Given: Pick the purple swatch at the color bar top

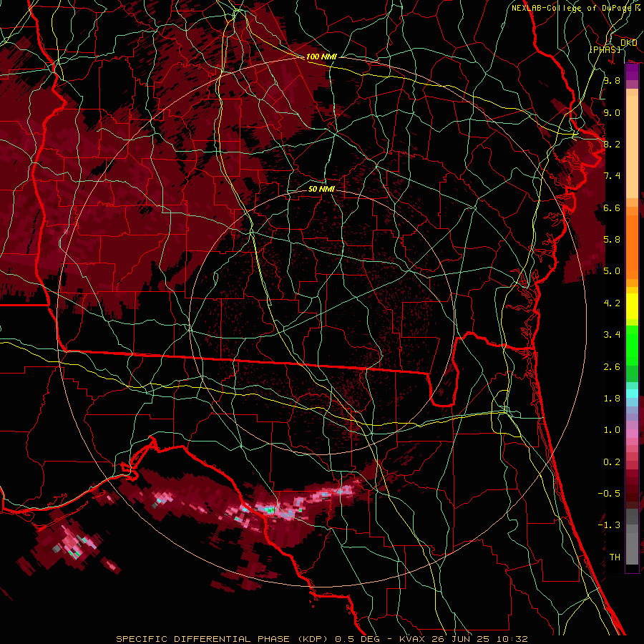Looking at the screenshot, I should 632,72.
